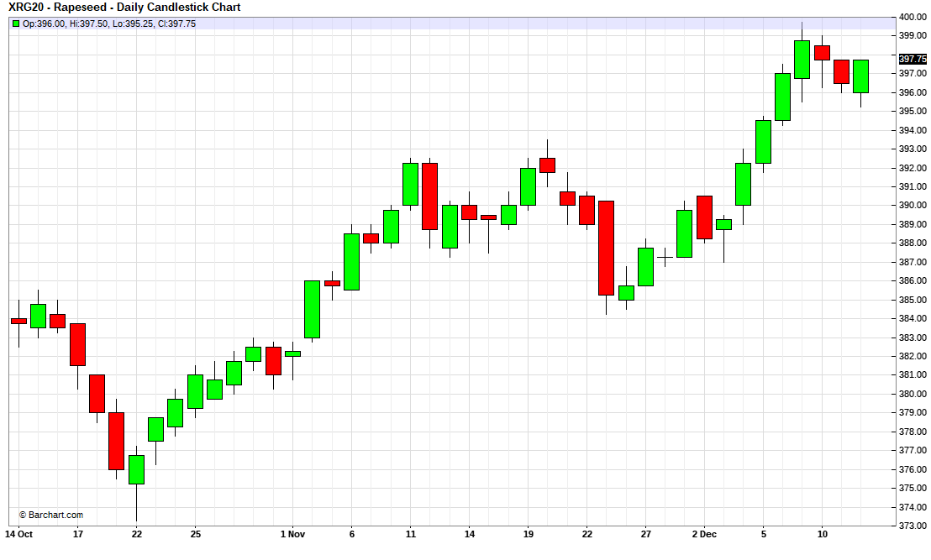Click the black 397.75 current price tag
The image size is (931, 560).
(x=913, y=59)
